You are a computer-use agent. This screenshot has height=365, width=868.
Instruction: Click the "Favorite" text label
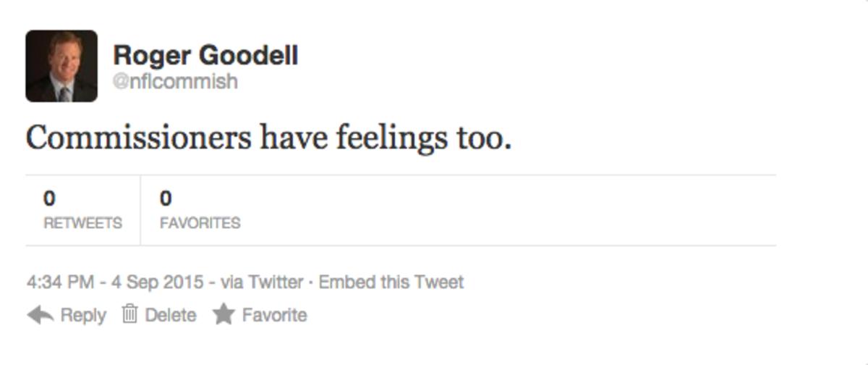click(x=274, y=315)
